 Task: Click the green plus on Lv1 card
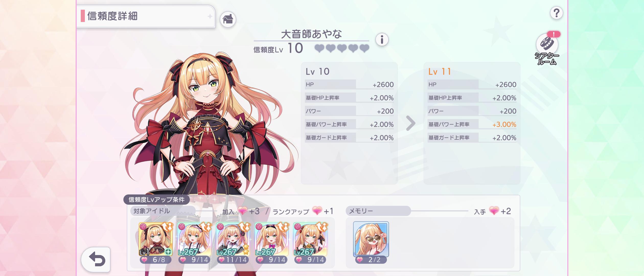point(168,252)
